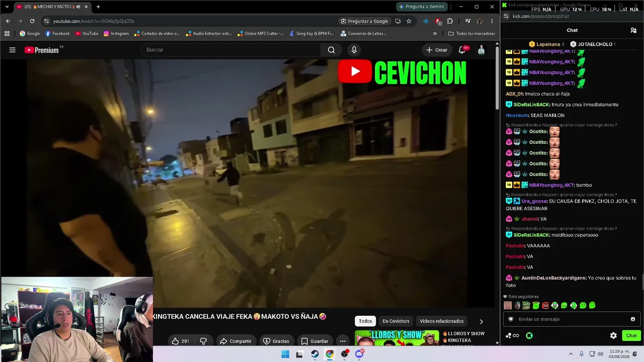Open the Crear create menu
Screen dimensions: 644x362
click(436, 50)
